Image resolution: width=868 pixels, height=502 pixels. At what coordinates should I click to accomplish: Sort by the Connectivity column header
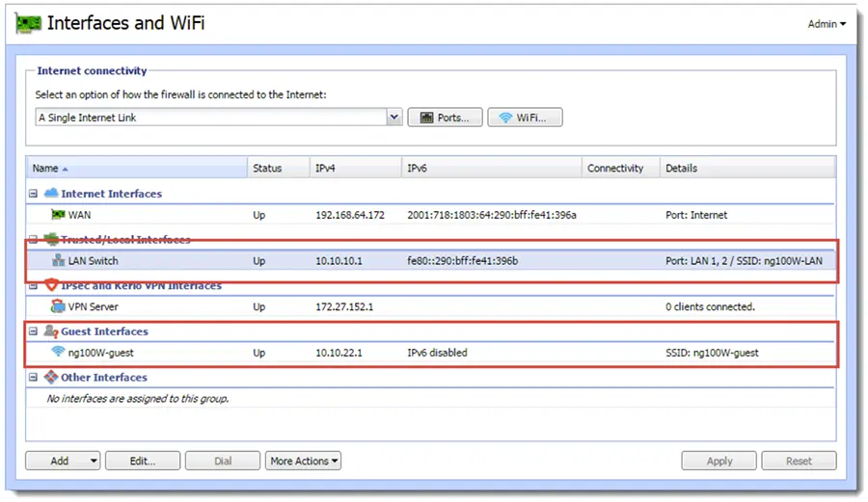(620, 168)
